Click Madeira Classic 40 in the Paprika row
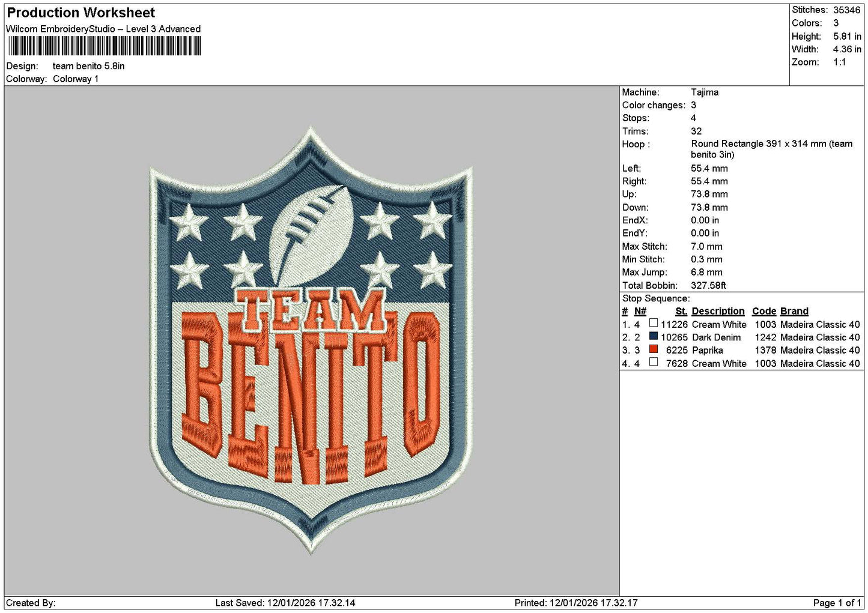This screenshot has width=868, height=613. pos(820,351)
